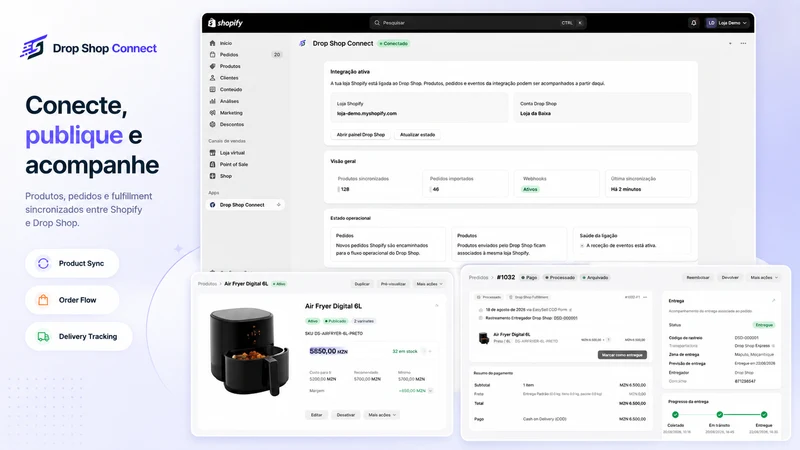800x450 pixels.
Task: Click the loja-demo.myshopify.com store text
Action: click(x=367, y=113)
